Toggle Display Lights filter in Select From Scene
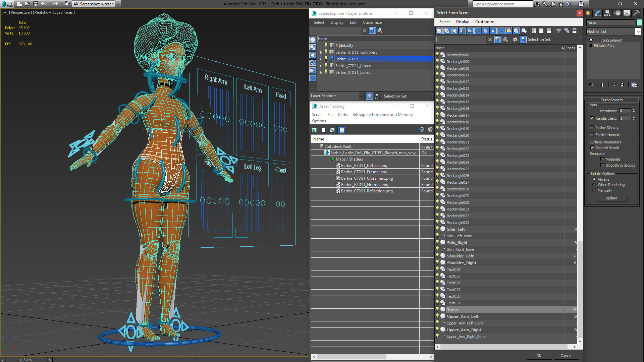Image resolution: width=644 pixels, height=362 pixels. 454,31
